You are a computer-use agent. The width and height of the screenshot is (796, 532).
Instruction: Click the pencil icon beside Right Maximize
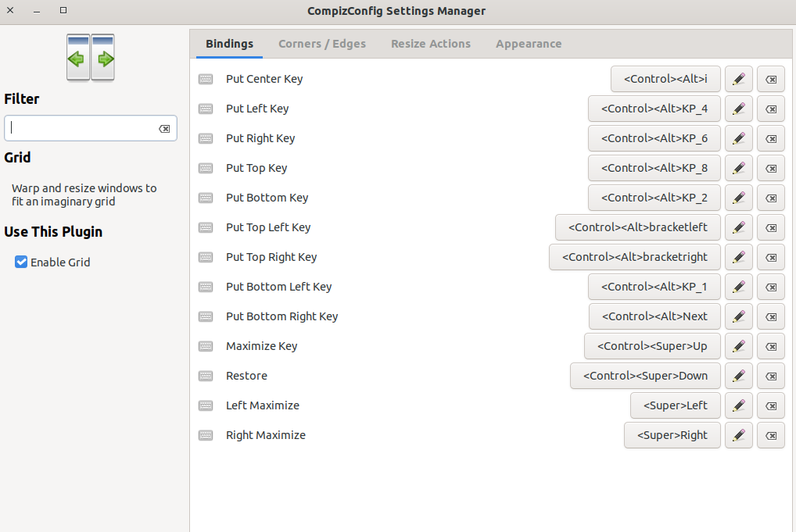739,435
